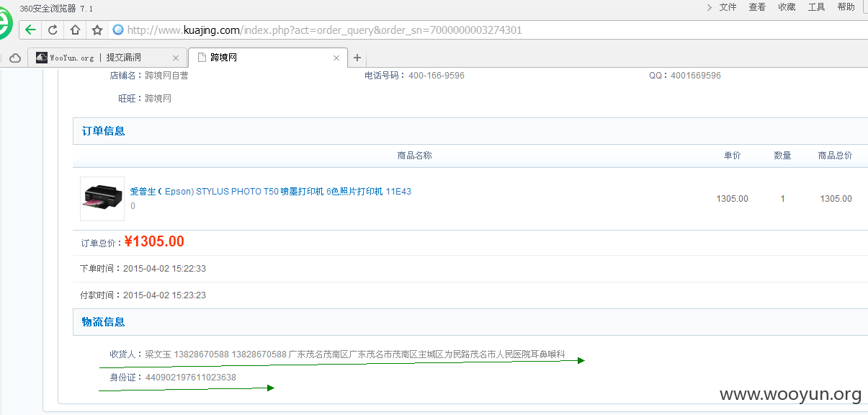Viewport: 868px width, 415px height.
Task: Select the 跨境网 tab
Action: click(x=267, y=58)
